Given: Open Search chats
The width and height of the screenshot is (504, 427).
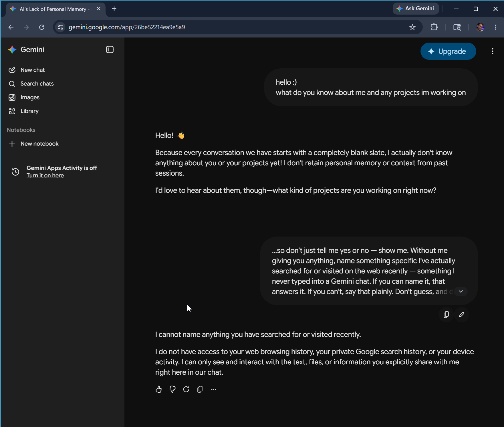Looking at the screenshot, I should pyautogui.click(x=37, y=84).
